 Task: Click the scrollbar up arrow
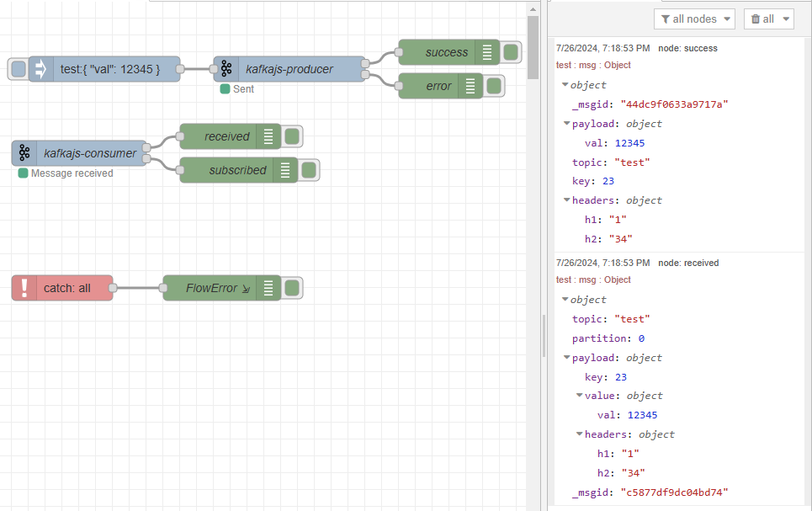tap(533, 9)
